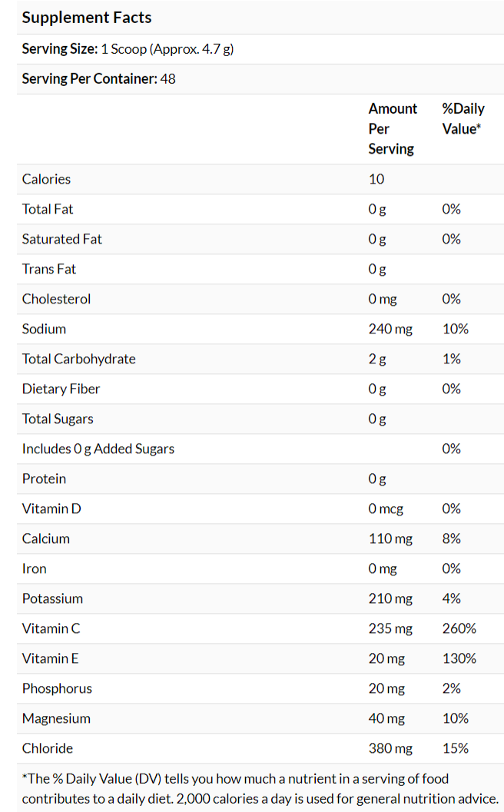
Task: Click the Calcium 110 mg value
Action: tap(390, 539)
